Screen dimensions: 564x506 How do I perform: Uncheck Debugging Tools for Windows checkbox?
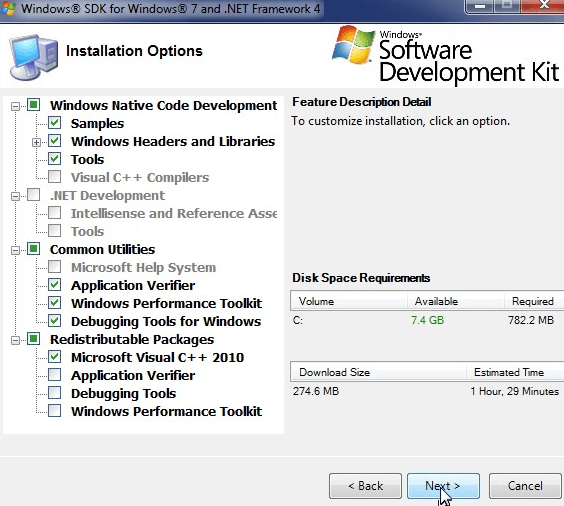point(55,321)
